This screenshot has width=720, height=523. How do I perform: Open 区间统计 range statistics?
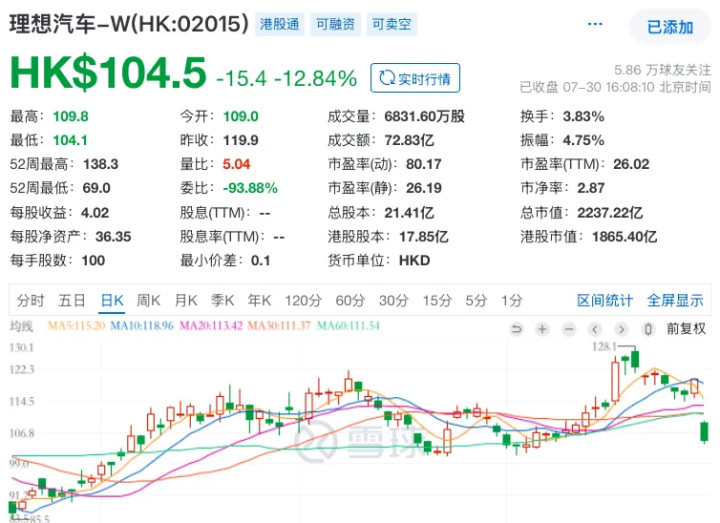coord(605,301)
